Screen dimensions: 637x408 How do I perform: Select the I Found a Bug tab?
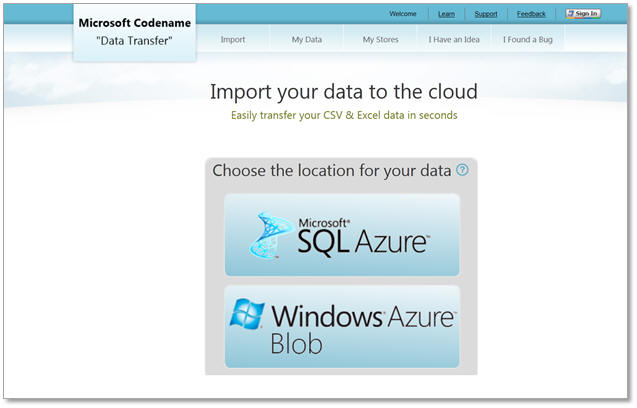tap(528, 39)
